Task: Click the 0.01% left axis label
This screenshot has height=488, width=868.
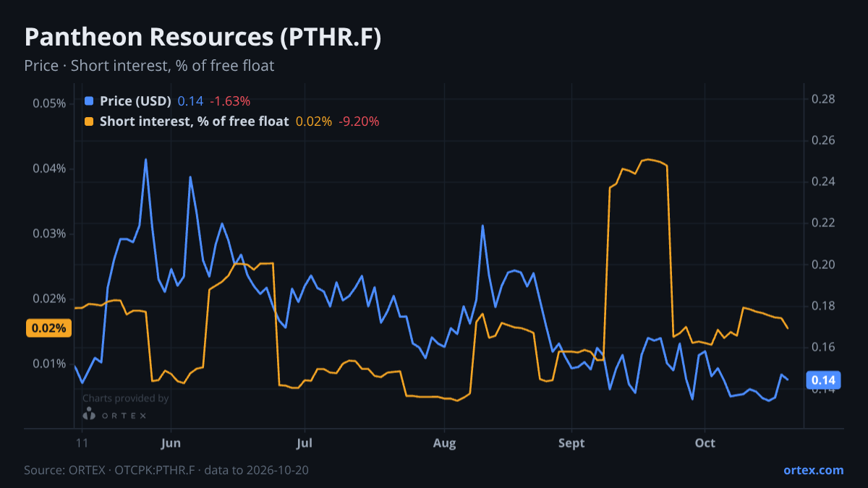Action: click(x=49, y=363)
